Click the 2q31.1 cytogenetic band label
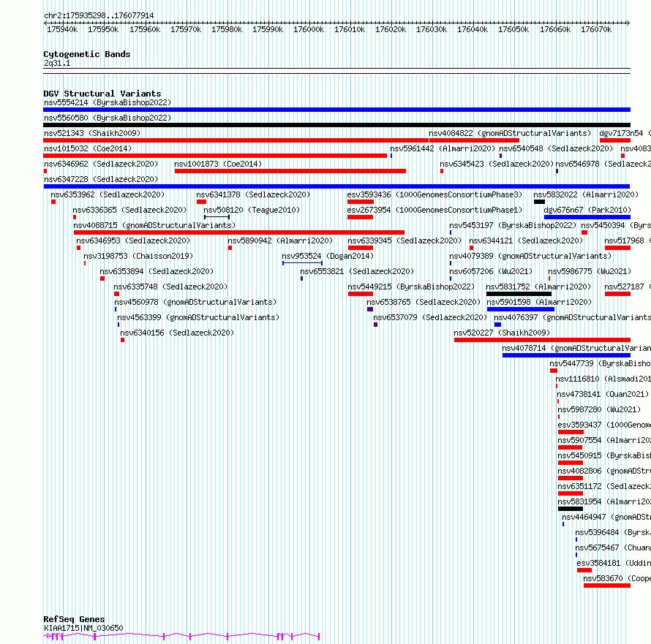Viewport: 651px width, 644px height. 57,63
